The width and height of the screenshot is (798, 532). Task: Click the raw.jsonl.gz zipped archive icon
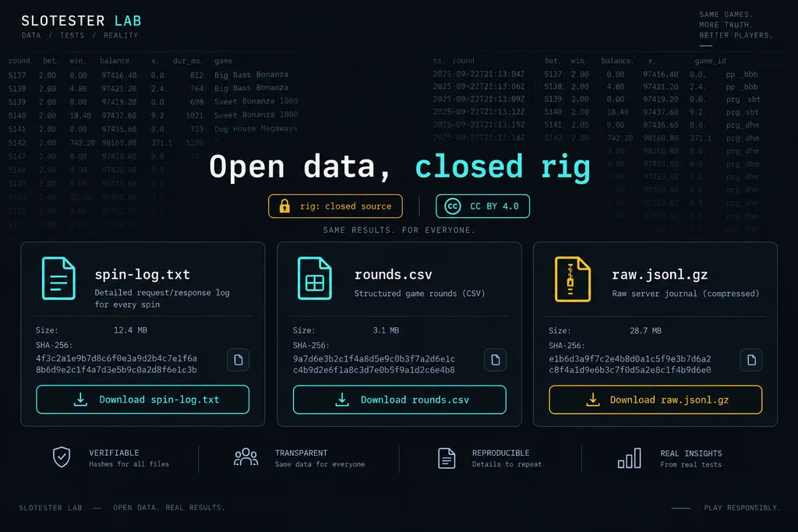pyautogui.click(x=573, y=279)
